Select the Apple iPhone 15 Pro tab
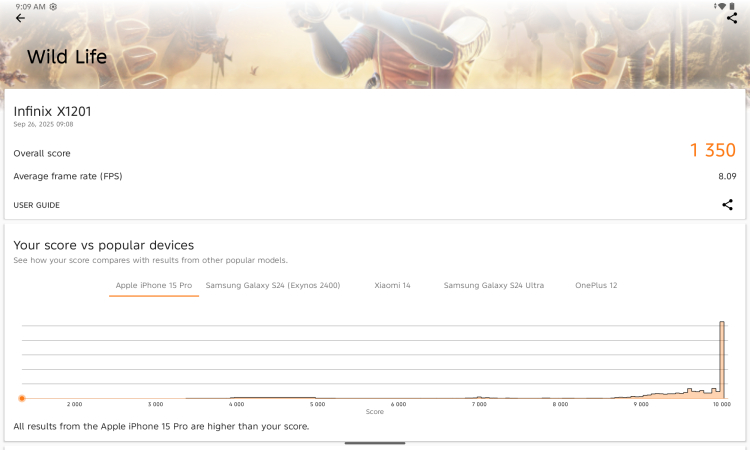This screenshot has height=450, width=750. (154, 285)
